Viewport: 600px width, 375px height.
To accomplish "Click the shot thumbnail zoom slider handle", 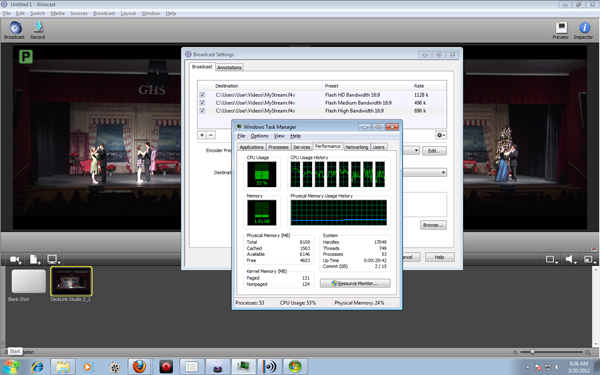I will (x=532, y=352).
